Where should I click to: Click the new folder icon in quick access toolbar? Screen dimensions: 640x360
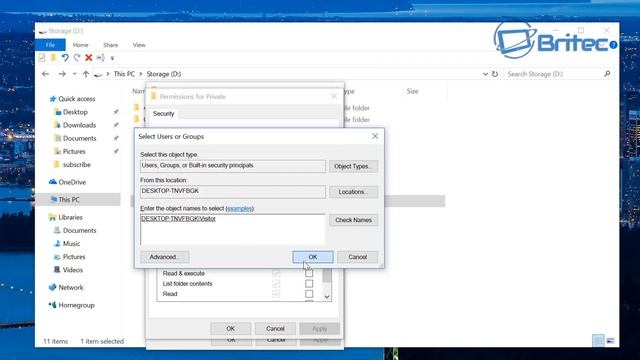(53, 58)
